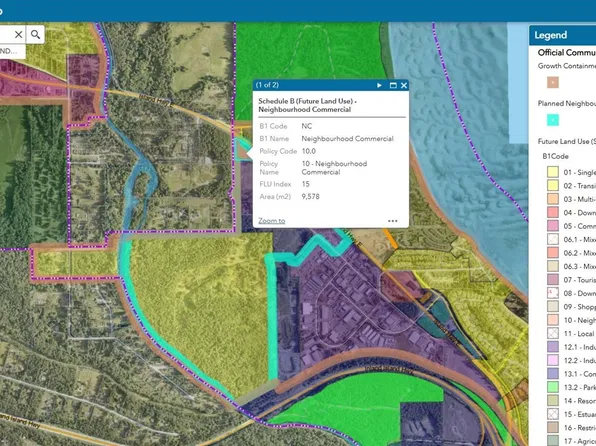596x446 pixels.
Task: Click the Future Land Use legend heading
Action: point(566,141)
